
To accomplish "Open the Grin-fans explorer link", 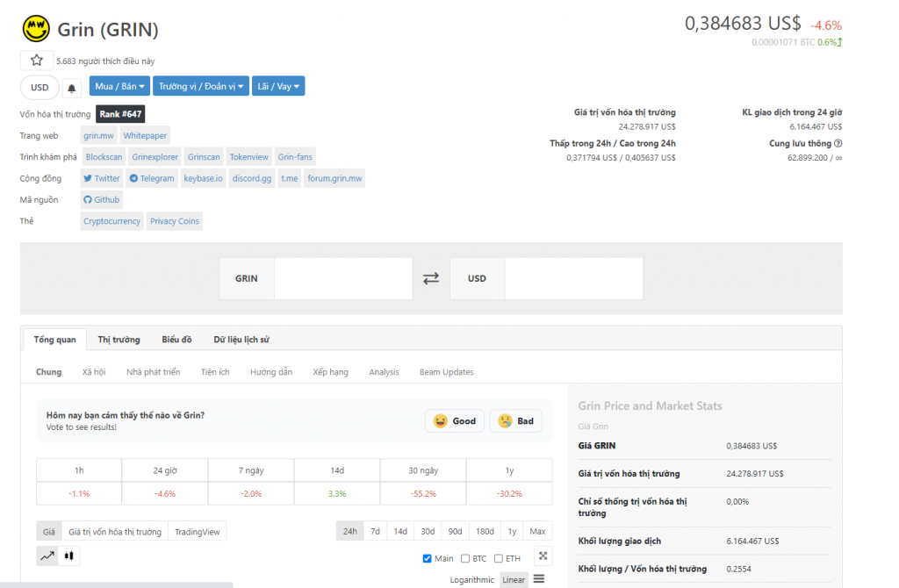I will [x=295, y=156].
